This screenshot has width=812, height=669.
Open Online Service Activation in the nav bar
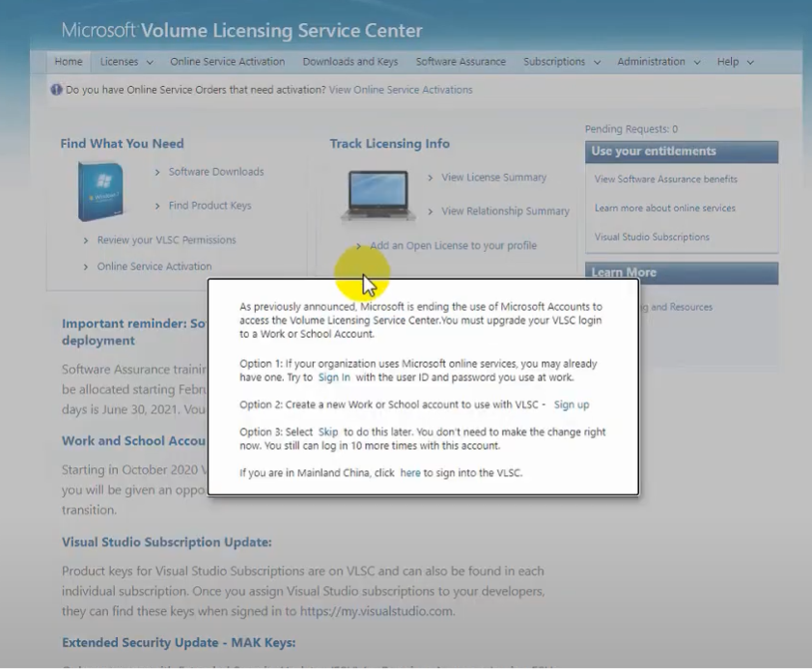(x=227, y=62)
